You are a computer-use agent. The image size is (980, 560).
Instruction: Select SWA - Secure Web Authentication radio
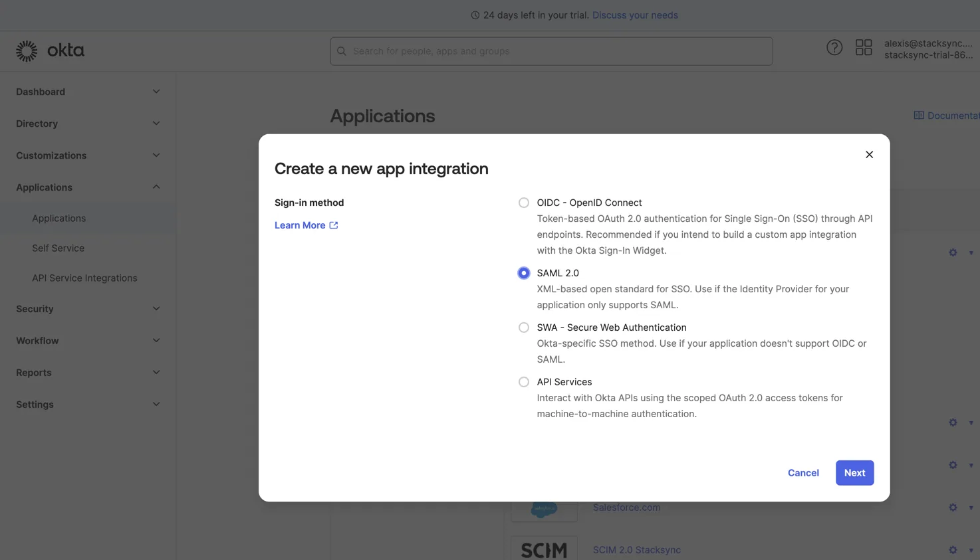point(524,327)
